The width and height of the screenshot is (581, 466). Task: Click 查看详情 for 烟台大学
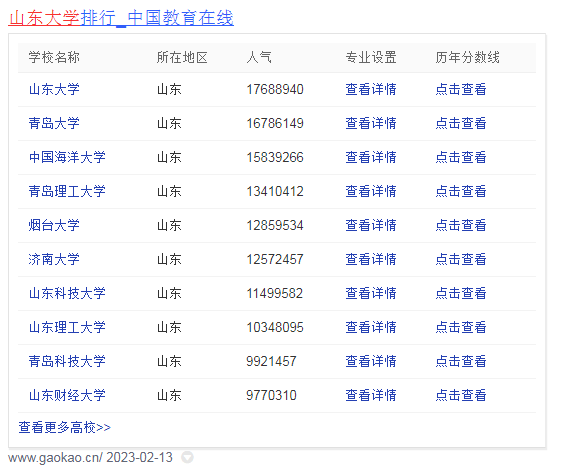click(371, 225)
